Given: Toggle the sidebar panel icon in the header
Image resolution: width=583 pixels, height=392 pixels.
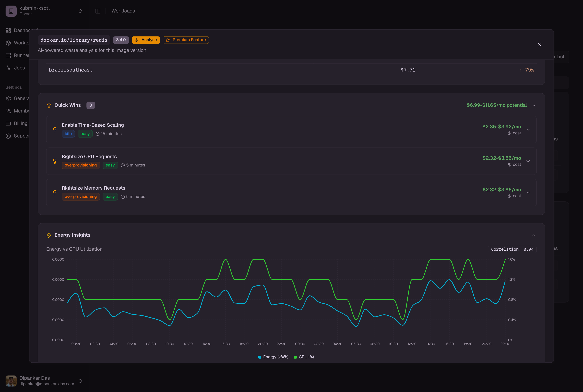Looking at the screenshot, I should pos(98,11).
